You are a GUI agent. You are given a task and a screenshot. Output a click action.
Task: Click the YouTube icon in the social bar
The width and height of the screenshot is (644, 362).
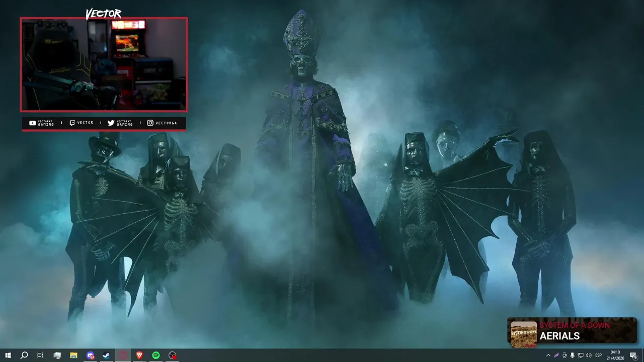coord(33,123)
